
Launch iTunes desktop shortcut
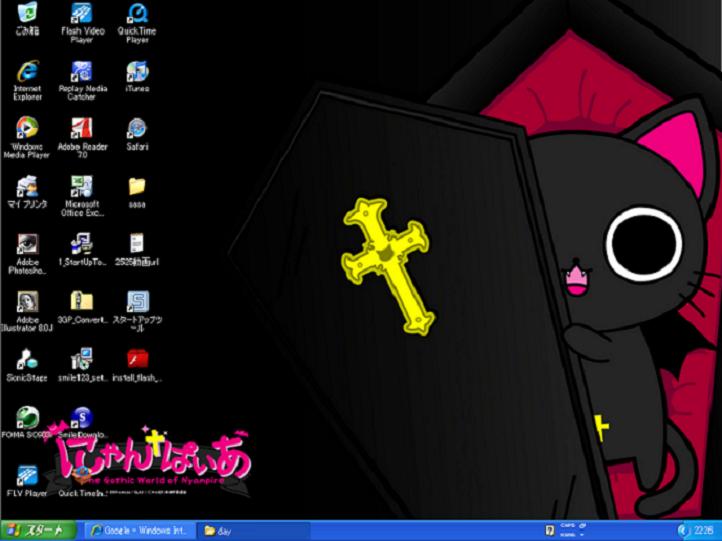(137, 76)
